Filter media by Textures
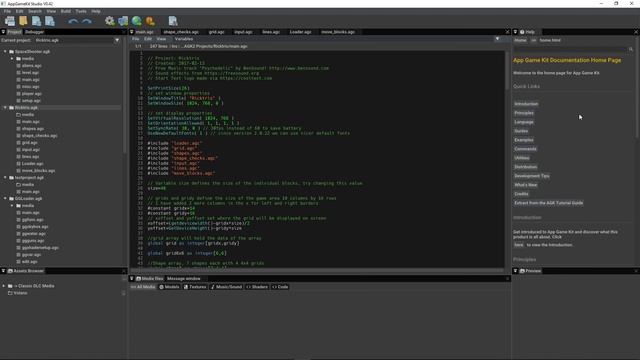Screen dimensions: 640x360 point(195,287)
